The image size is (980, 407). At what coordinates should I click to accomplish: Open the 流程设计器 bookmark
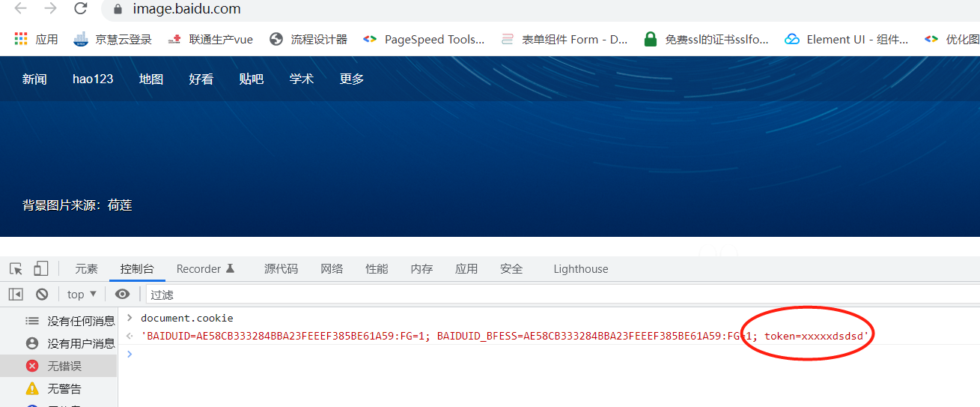[308, 40]
